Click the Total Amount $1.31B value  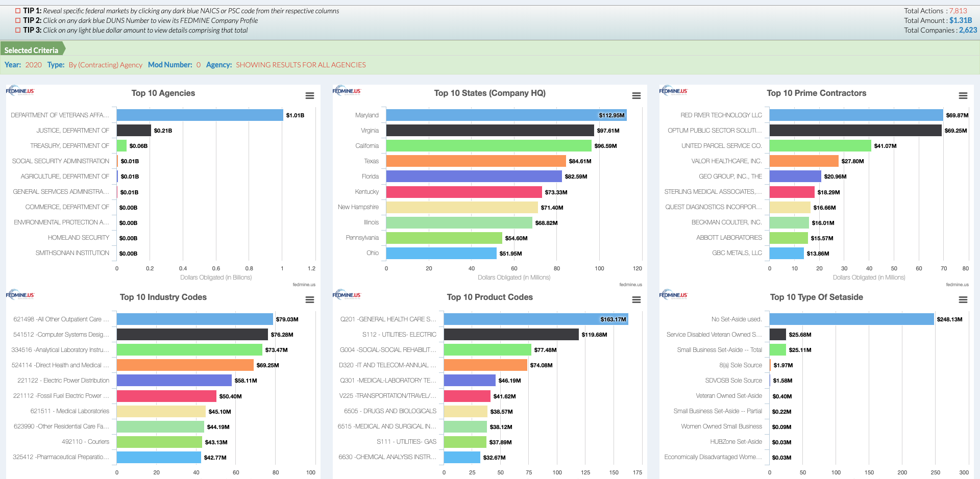961,20
